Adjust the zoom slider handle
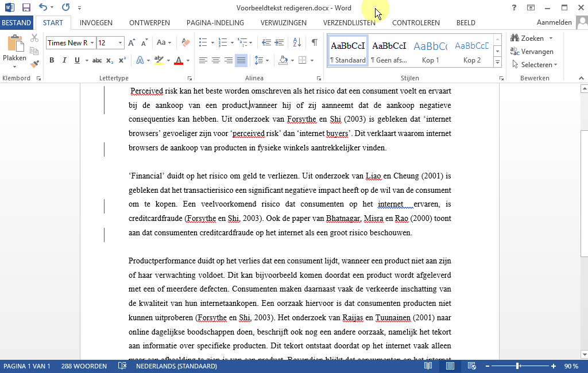The height and width of the screenshot is (373, 588). (x=517, y=366)
